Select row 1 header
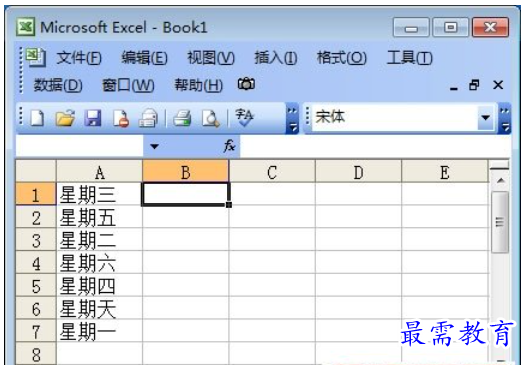 [x=36, y=194]
